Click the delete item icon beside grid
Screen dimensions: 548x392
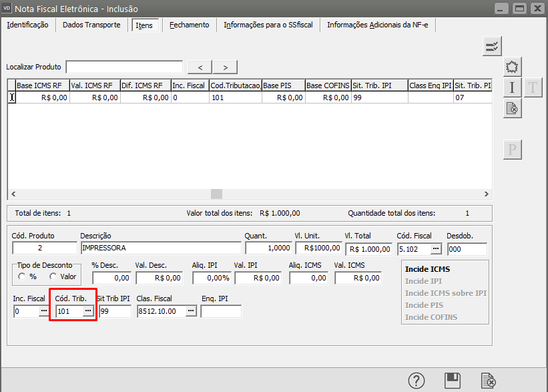coord(512,108)
